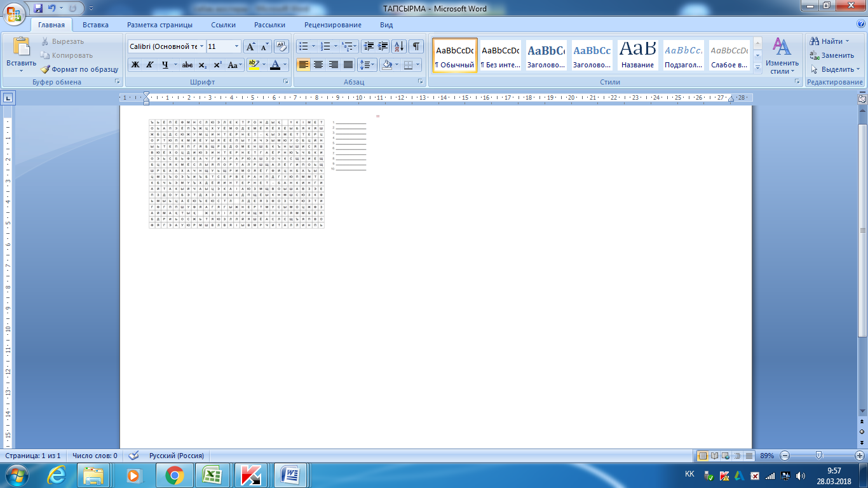
Task: Copy selection with Копировать
Action: tap(67, 55)
